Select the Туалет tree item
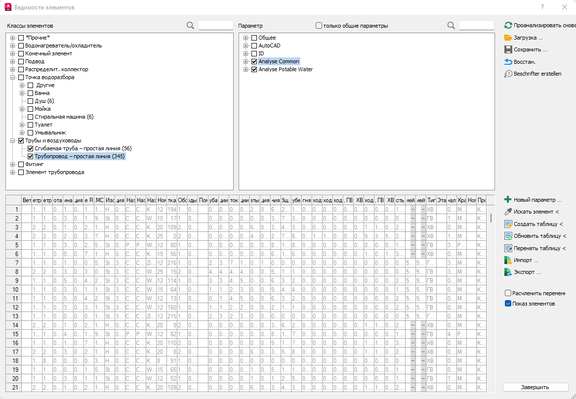 click(x=43, y=125)
